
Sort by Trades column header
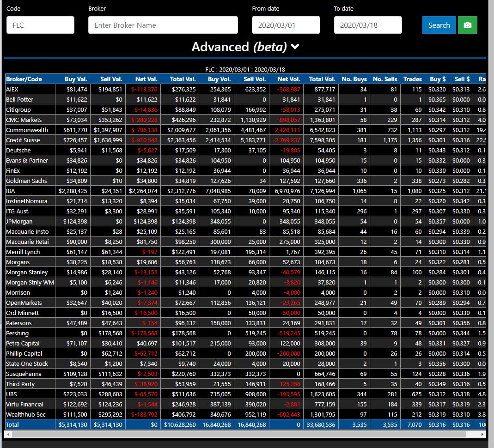coord(412,79)
